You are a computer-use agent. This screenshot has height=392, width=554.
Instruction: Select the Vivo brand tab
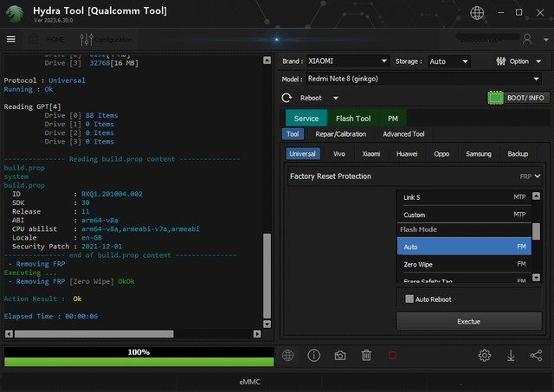pos(339,154)
